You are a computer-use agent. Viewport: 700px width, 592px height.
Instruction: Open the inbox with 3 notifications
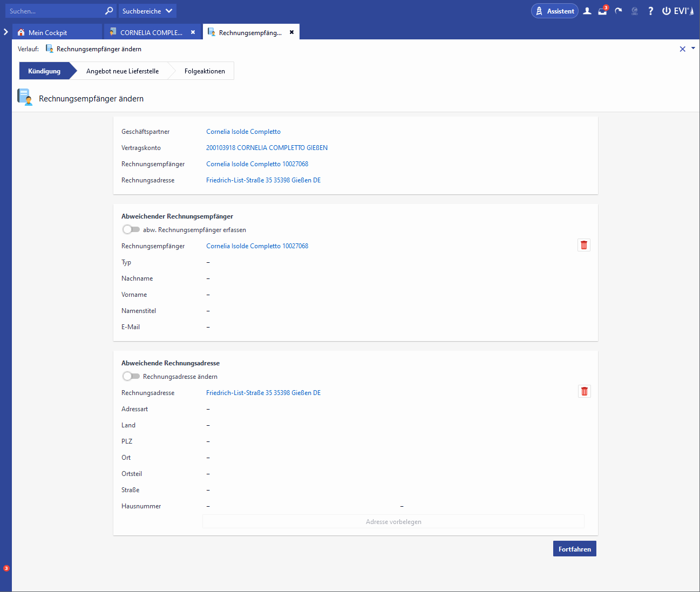(602, 11)
